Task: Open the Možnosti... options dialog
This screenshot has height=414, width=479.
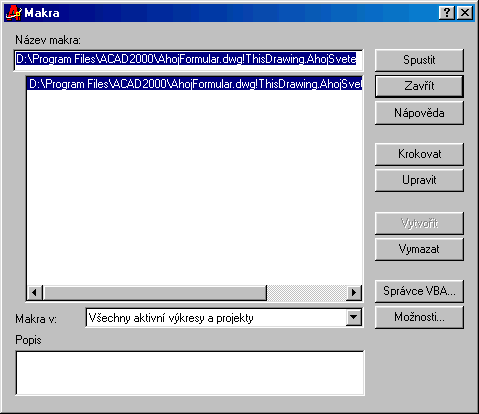Action: (419, 317)
